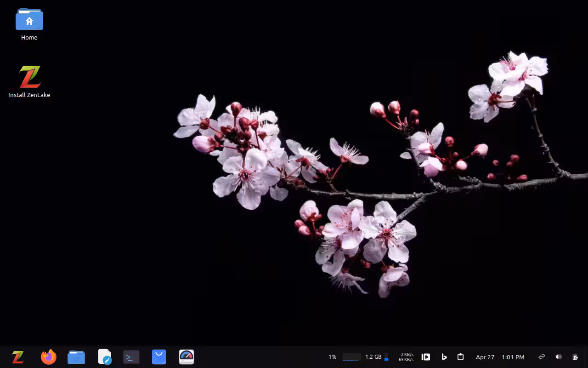Open the volume control speaker icon
The image size is (588, 368).
tap(558, 357)
